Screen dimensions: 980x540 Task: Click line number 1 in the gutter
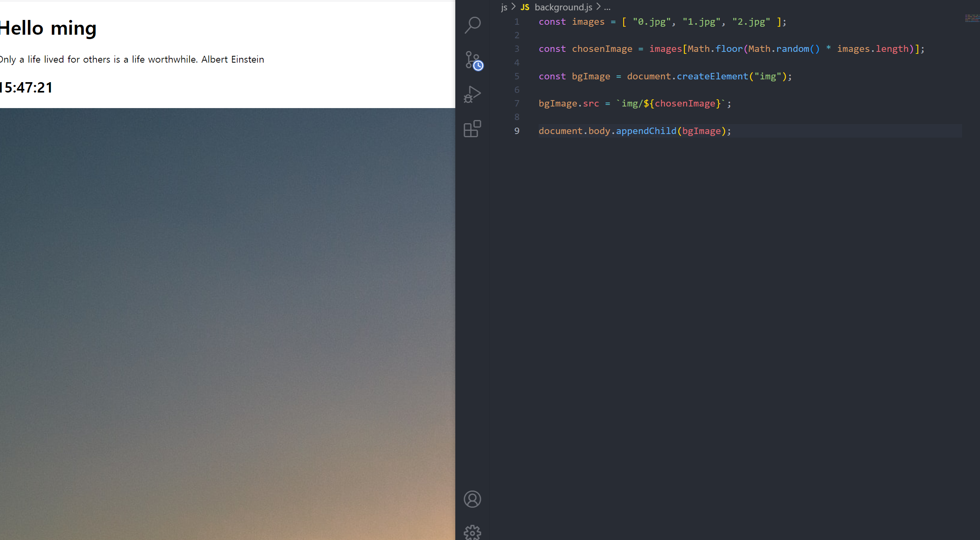[x=517, y=22]
